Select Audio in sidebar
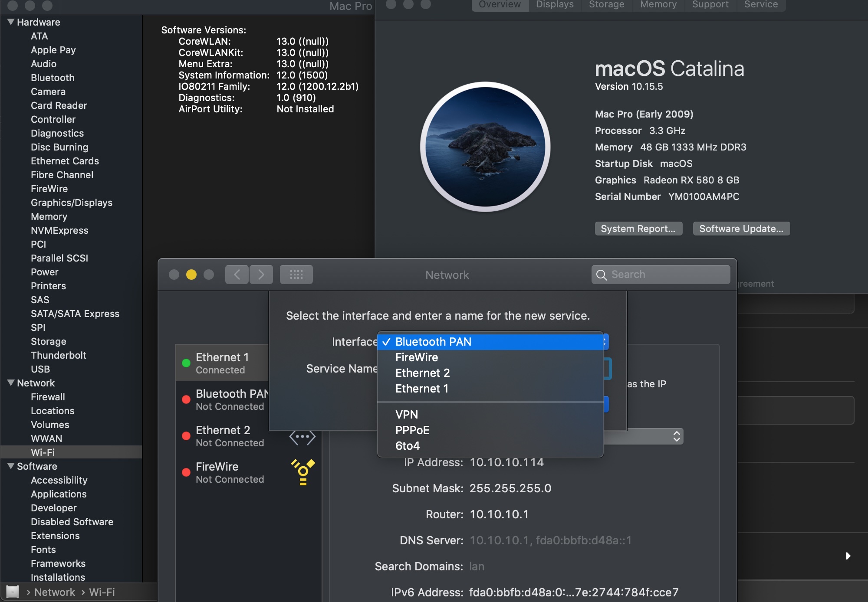 click(43, 64)
